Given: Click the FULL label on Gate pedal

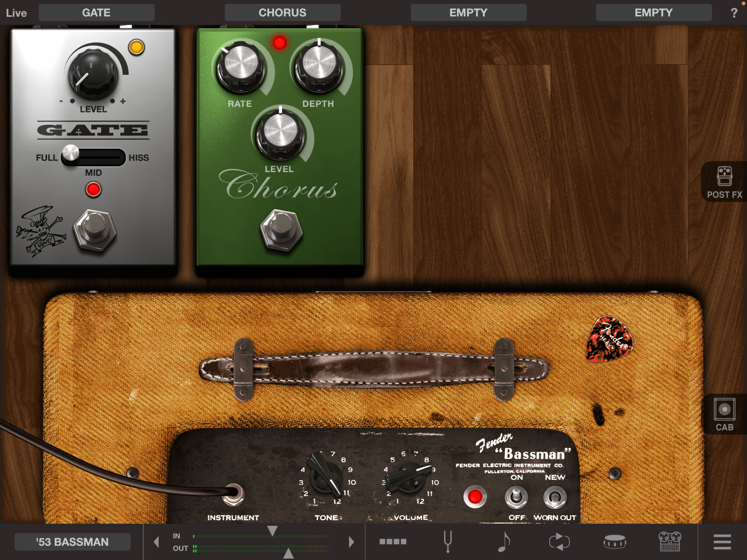Looking at the screenshot, I should click(47, 158).
